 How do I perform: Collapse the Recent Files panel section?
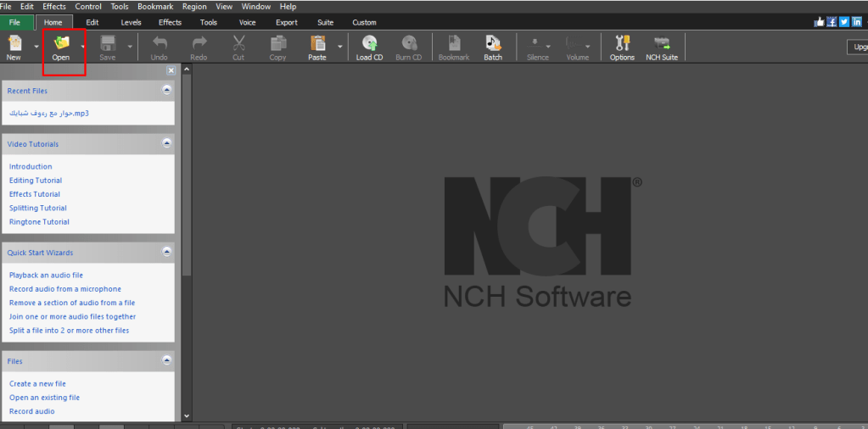coord(167,90)
